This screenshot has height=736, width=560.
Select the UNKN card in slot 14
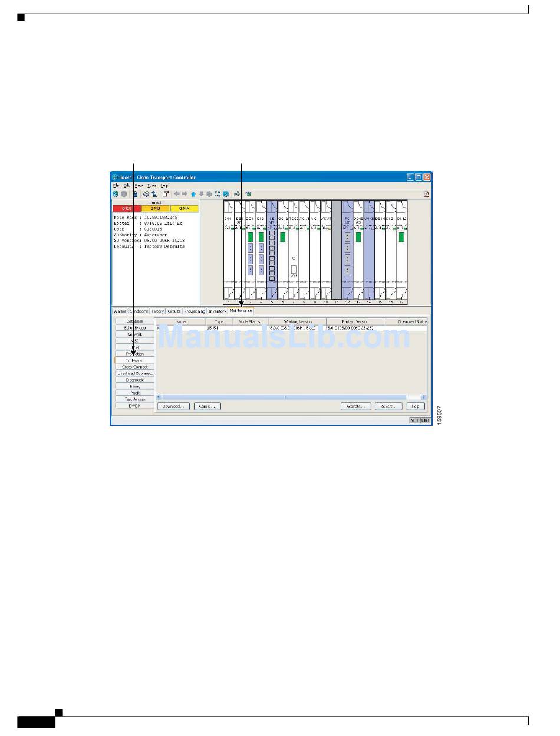tap(369, 250)
